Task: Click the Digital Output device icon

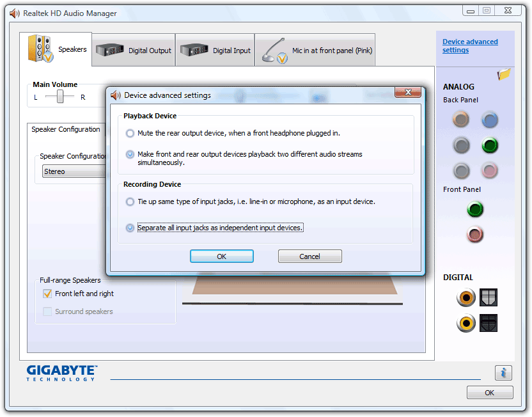Action: [109, 50]
